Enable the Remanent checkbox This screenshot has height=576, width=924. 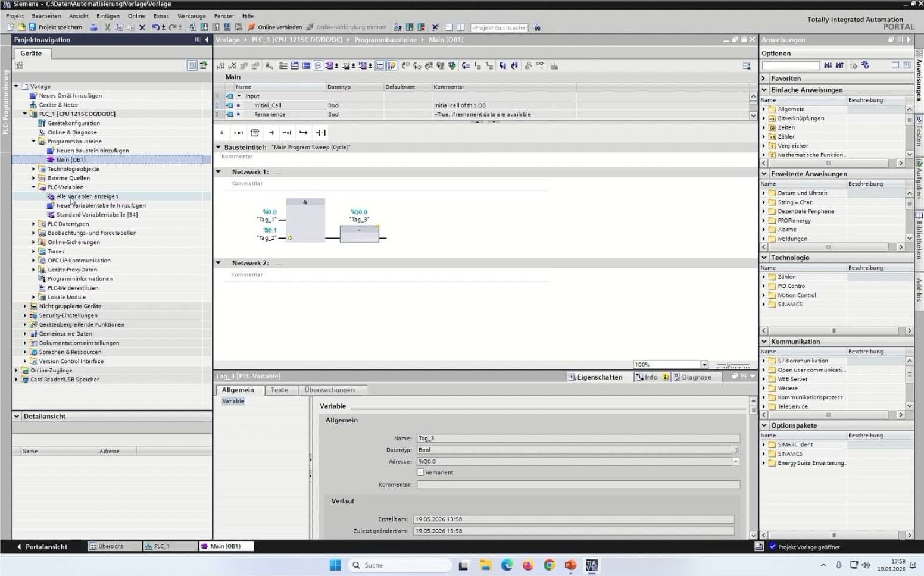click(420, 472)
